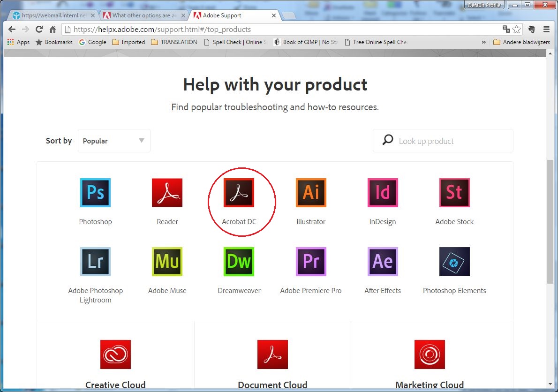Open the Photoshop support page icon
Screen dimensions: 558x392
click(95, 192)
